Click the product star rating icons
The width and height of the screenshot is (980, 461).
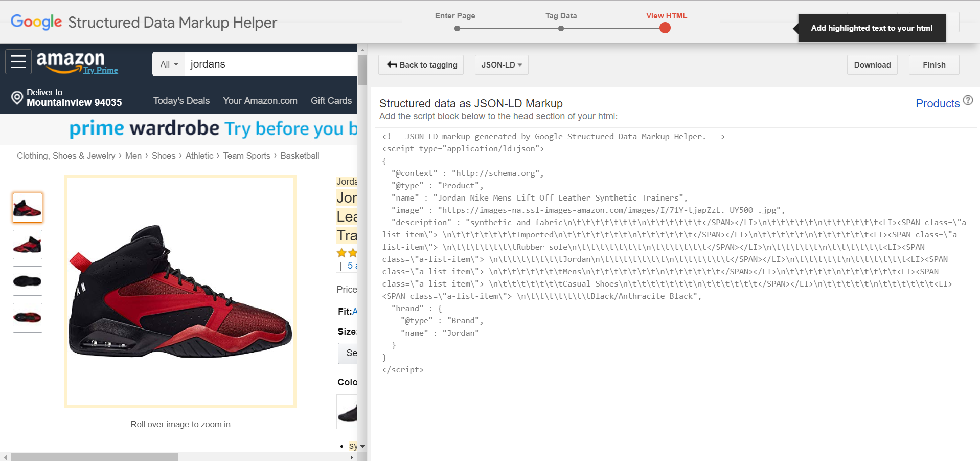347,253
